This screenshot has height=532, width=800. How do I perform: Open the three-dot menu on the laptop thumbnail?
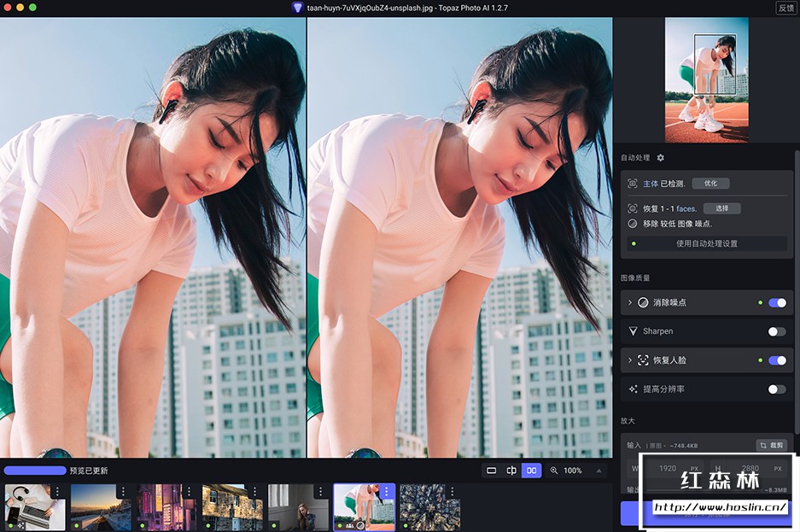pyautogui.click(x=57, y=491)
